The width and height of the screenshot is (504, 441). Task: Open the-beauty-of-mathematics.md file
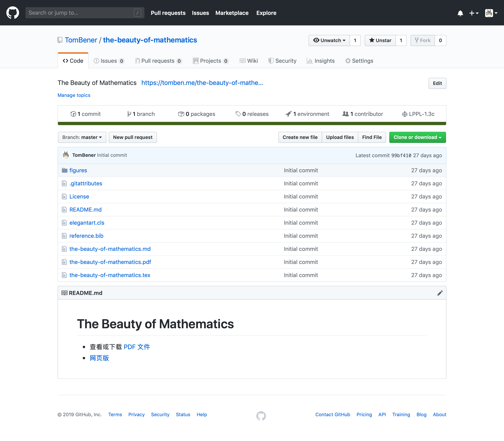pos(110,249)
